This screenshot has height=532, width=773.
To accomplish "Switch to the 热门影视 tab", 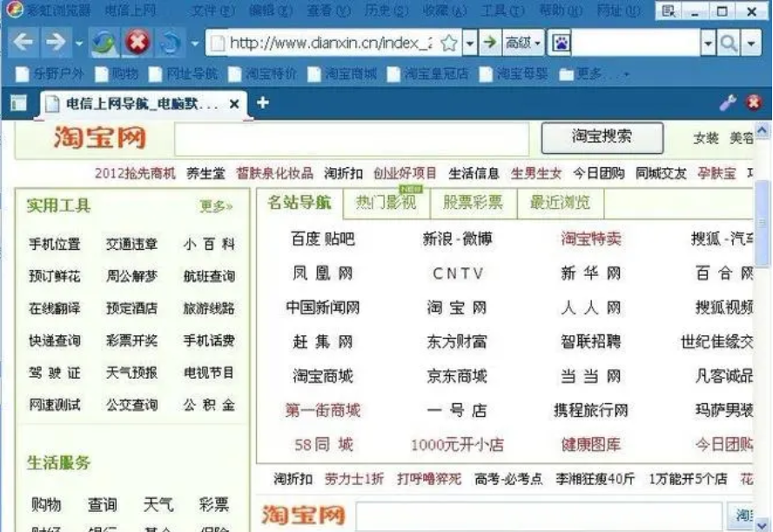I will click(x=386, y=203).
